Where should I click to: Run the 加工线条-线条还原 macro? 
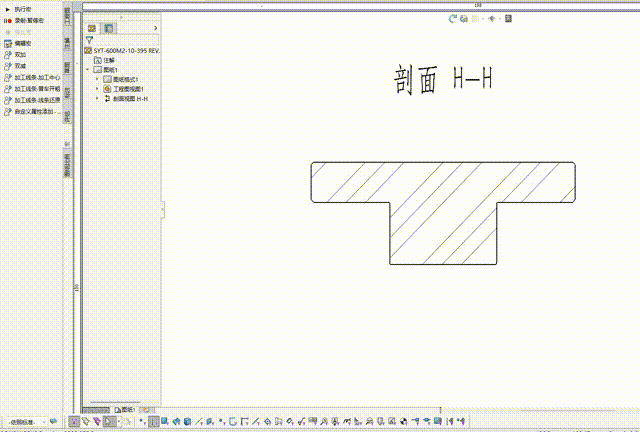[32, 100]
